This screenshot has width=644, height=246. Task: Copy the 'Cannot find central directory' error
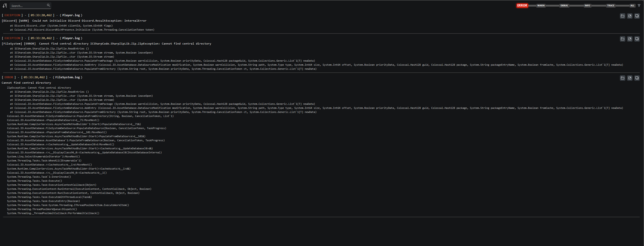coord(637,78)
